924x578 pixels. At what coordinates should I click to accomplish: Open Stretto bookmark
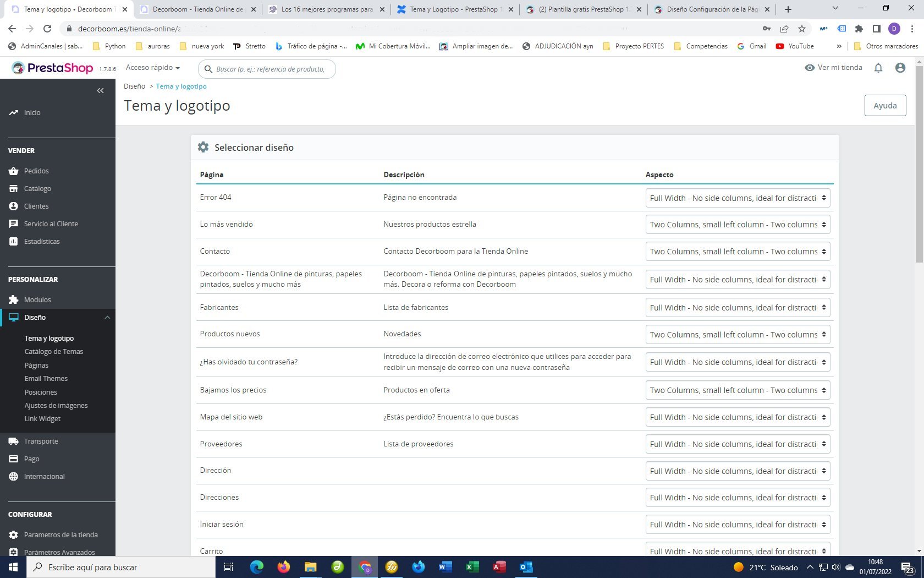(x=249, y=46)
